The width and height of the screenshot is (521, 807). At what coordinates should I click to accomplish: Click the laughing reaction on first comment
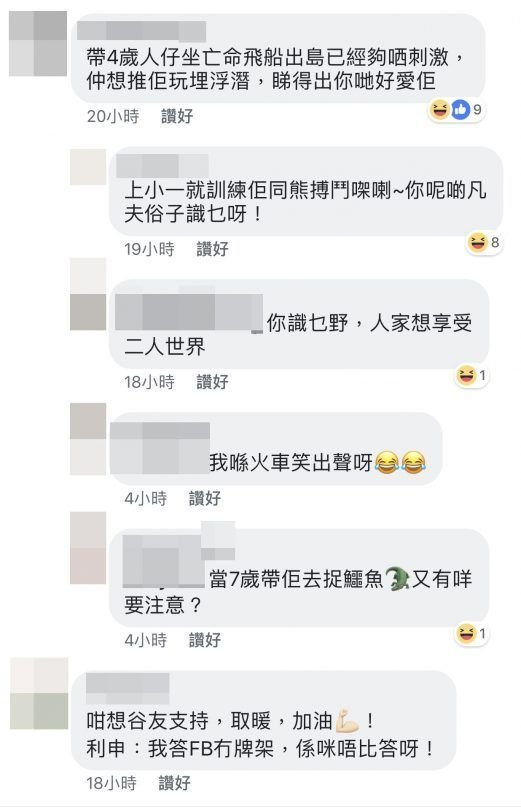pos(439,109)
